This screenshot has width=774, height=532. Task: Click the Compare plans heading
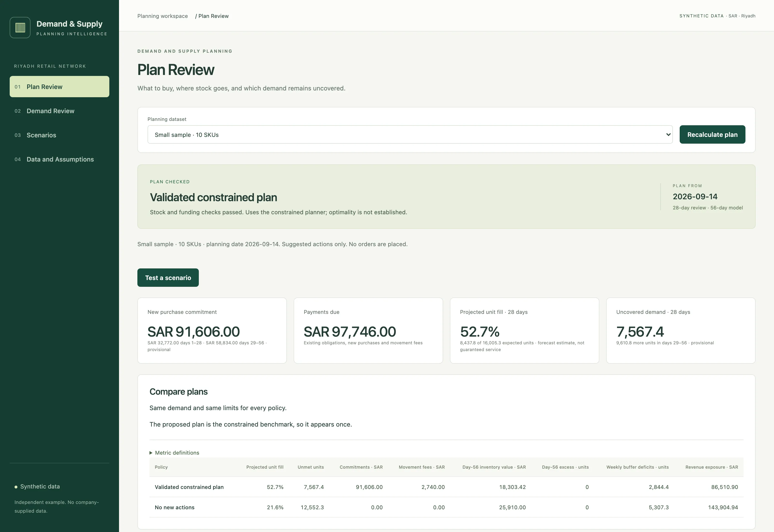[178, 392]
